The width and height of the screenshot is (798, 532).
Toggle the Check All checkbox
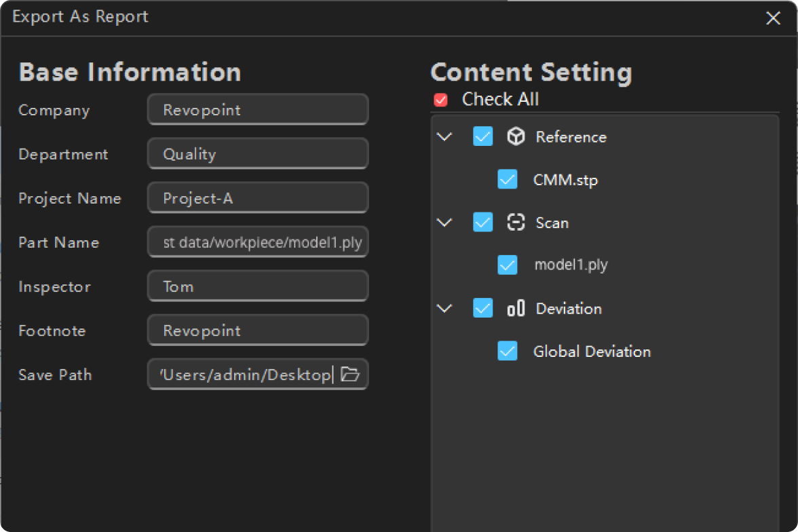(x=441, y=100)
